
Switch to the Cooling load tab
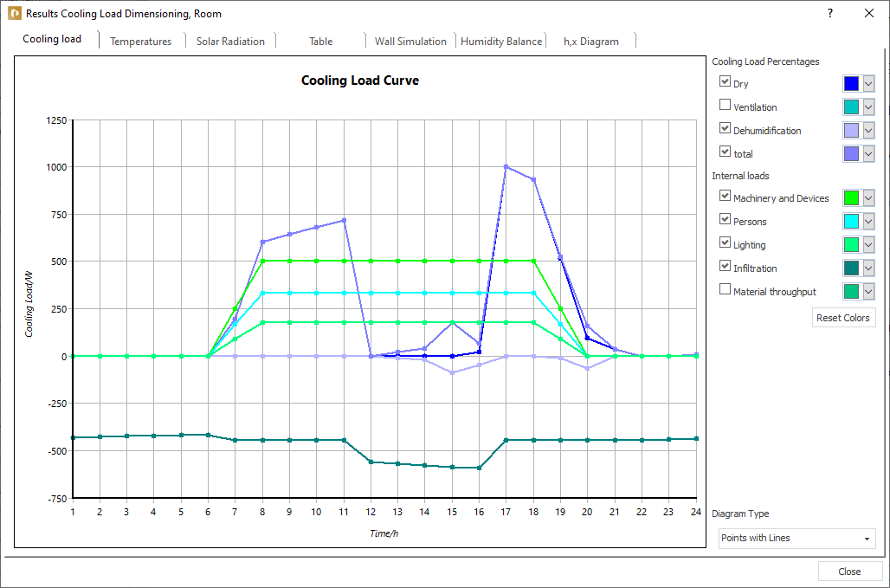pyautogui.click(x=52, y=39)
